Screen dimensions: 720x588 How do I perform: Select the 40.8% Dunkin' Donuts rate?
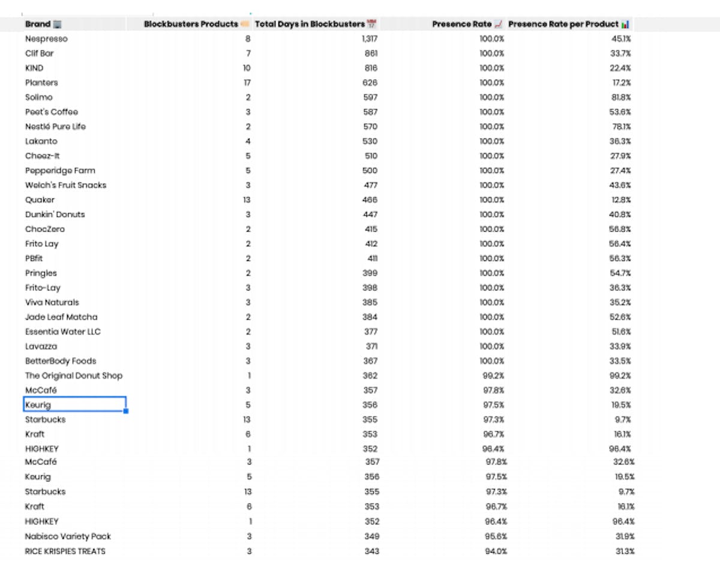click(x=621, y=215)
